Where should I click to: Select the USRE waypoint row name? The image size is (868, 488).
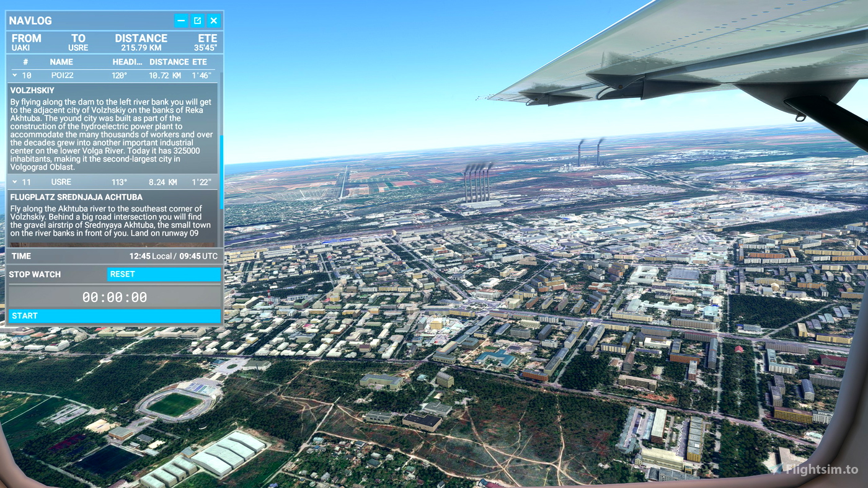coord(61,182)
